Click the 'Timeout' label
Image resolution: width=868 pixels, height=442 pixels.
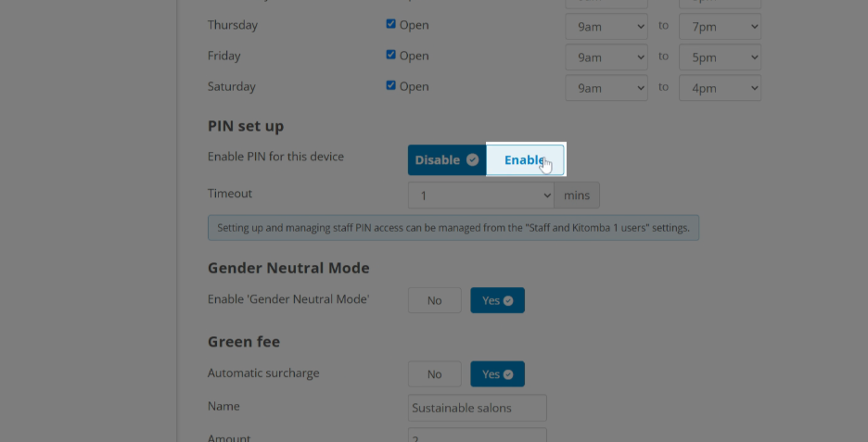230,194
